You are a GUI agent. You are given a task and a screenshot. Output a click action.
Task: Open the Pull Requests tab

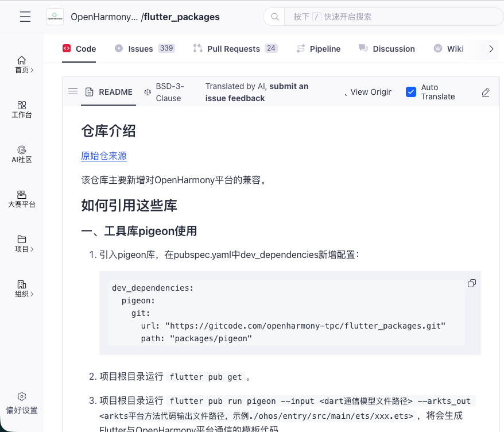(235, 49)
